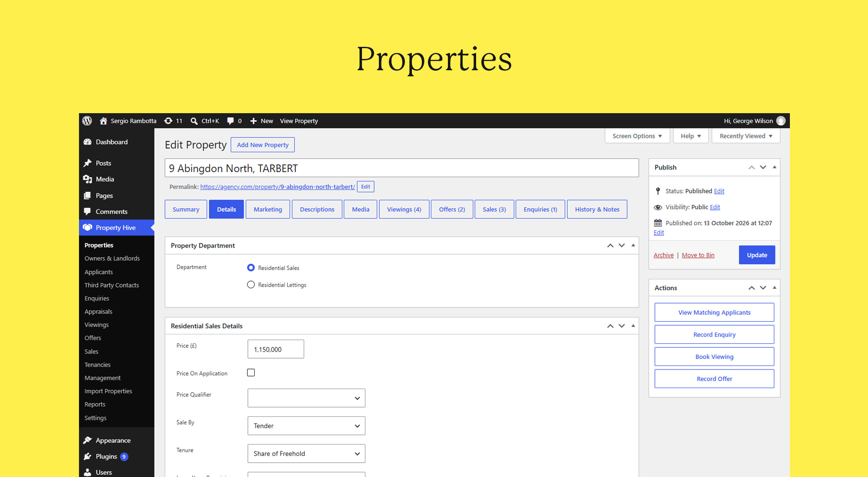Screen dimensions: 868x477
Task: Move Actions panel down with chevron
Action: pos(763,288)
